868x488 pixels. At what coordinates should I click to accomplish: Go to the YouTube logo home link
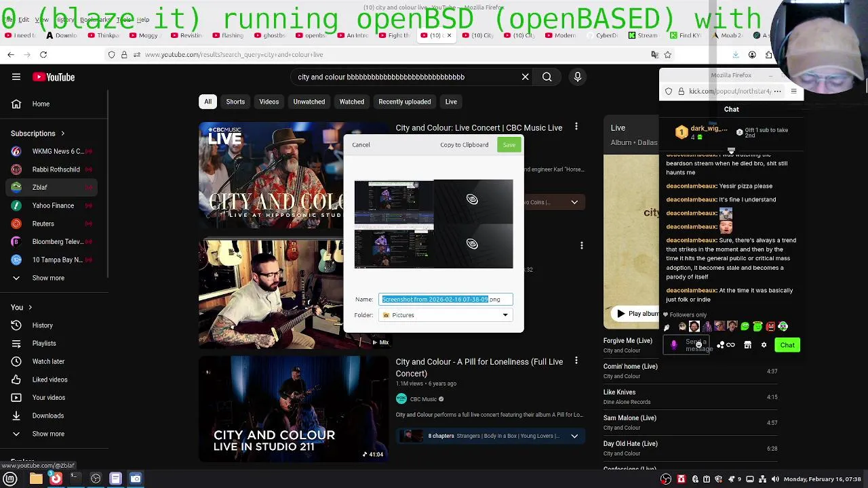click(x=54, y=77)
